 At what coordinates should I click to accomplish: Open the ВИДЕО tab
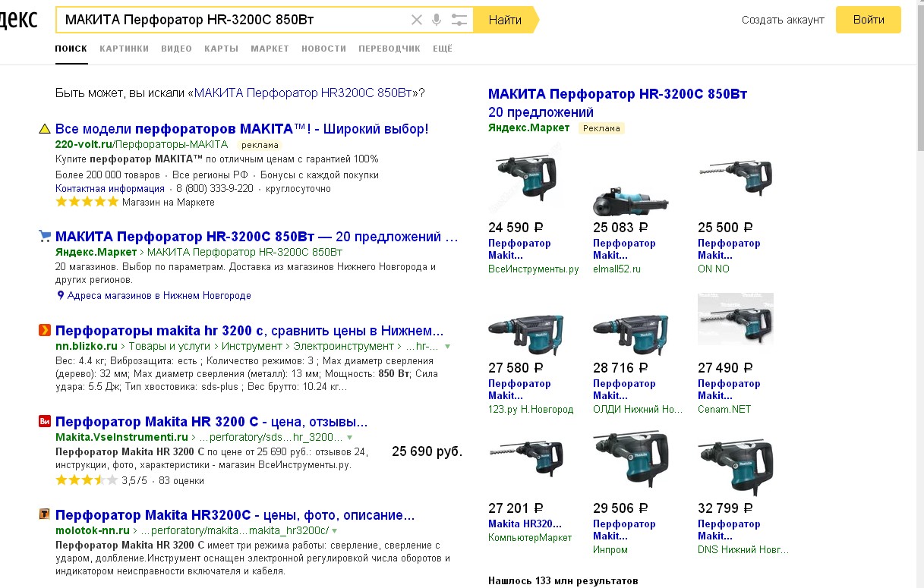[x=176, y=49]
